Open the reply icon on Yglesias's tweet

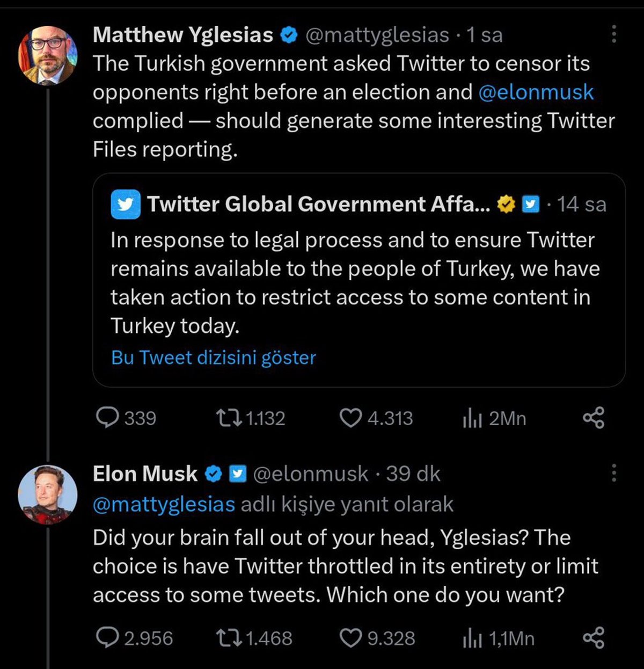pyautogui.click(x=109, y=418)
